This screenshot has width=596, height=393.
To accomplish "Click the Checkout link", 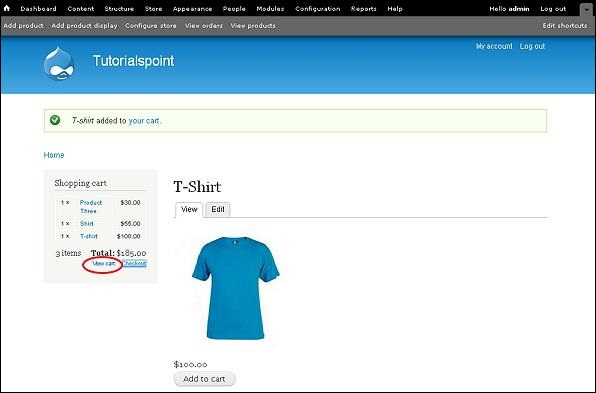I will click(135, 263).
